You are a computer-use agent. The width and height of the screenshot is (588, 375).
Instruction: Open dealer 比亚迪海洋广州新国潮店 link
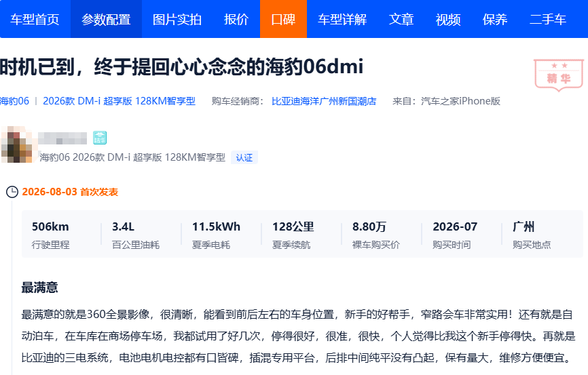(x=324, y=101)
